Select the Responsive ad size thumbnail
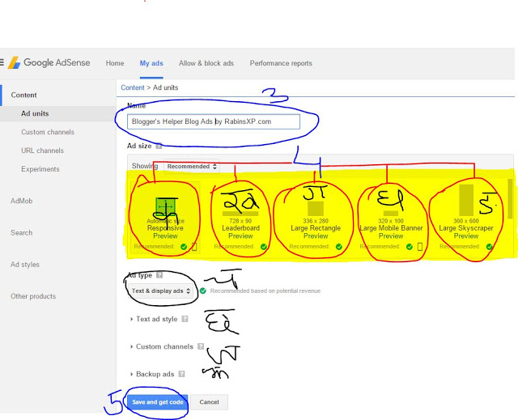Image resolution: width=518 pixels, height=420 pixels. [165, 206]
